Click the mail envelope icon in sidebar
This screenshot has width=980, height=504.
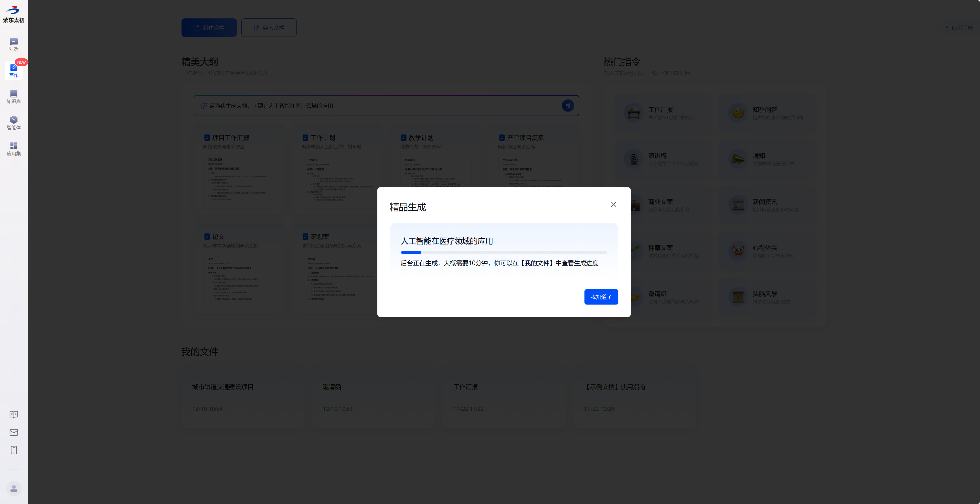(x=14, y=432)
